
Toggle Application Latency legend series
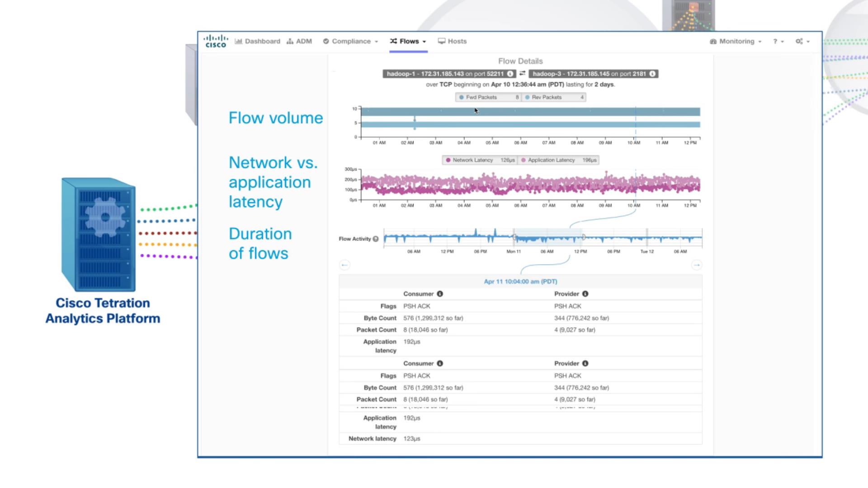tap(551, 160)
